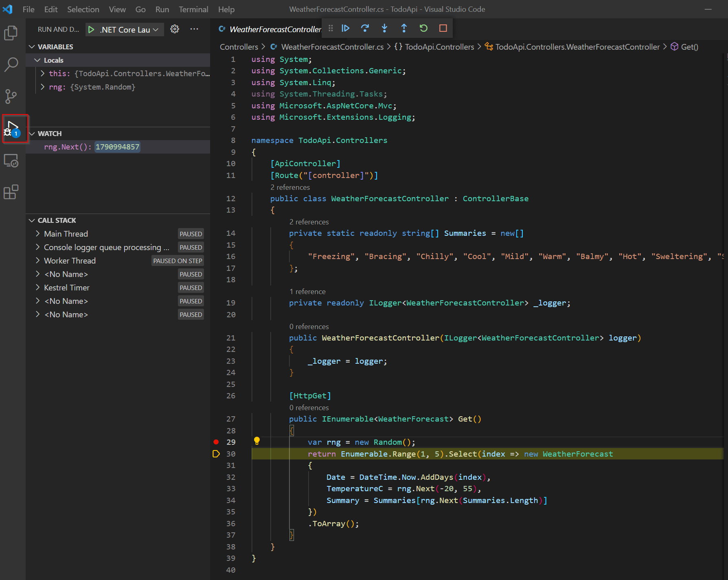This screenshot has height=580, width=728.
Task: Click Step Into in the debug toolbar
Action: [384, 28]
